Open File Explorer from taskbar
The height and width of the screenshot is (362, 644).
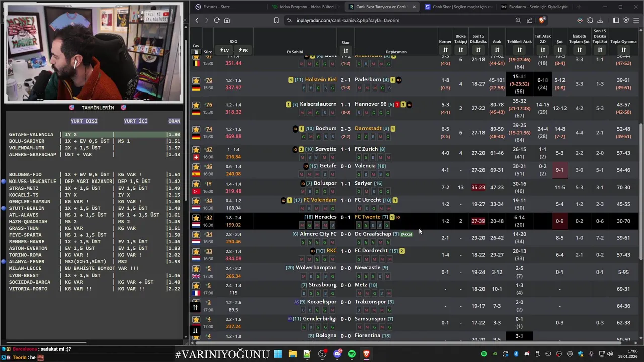tap(292, 354)
